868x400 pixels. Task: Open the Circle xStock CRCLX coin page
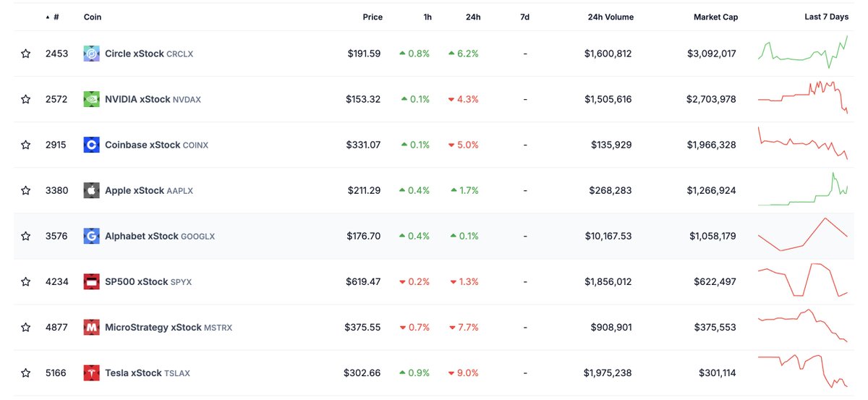(x=149, y=54)
